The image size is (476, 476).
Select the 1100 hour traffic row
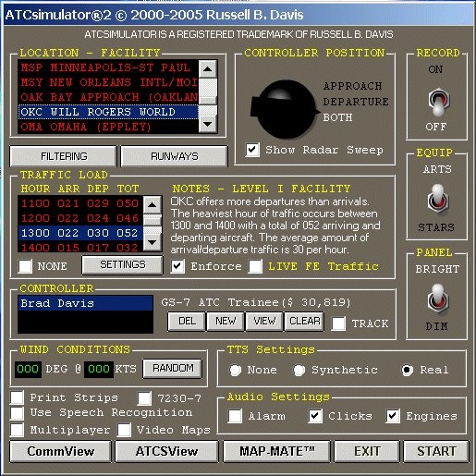click(80, 203)
